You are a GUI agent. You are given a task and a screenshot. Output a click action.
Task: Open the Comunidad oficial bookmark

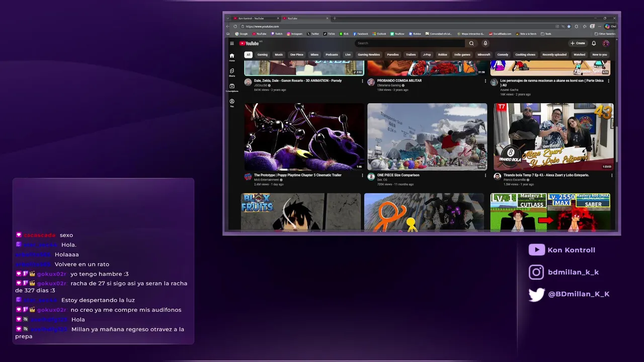[439, 34]
